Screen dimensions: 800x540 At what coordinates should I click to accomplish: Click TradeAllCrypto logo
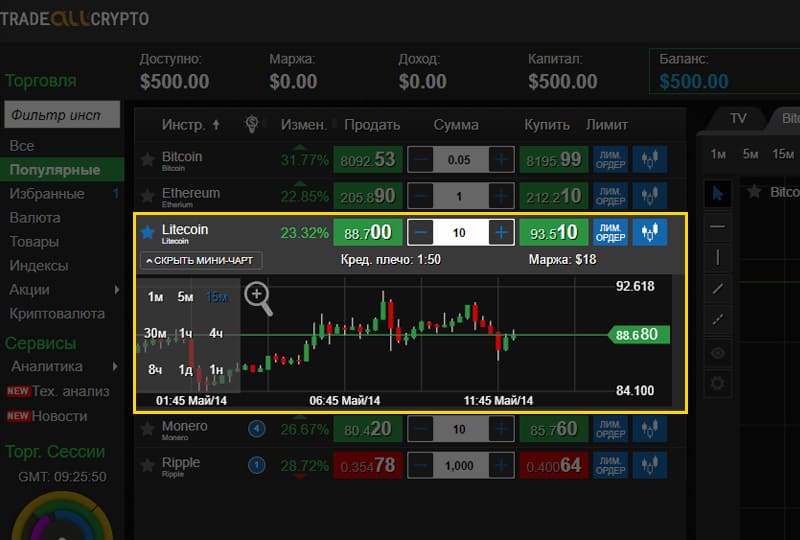[x=74, y=19]
